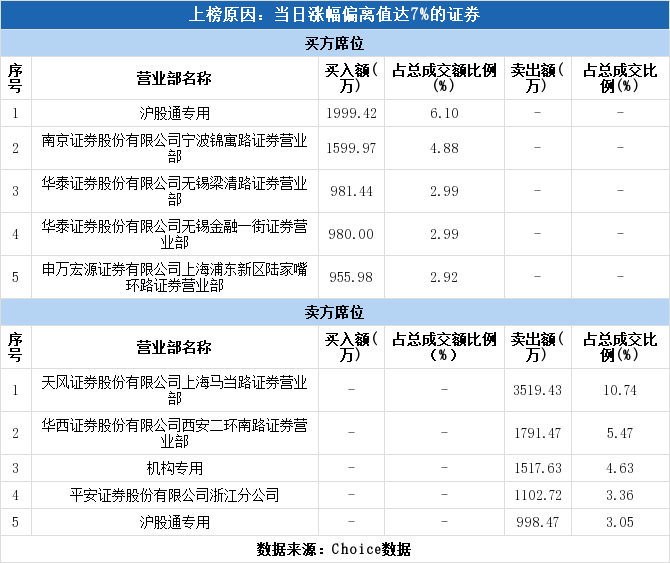Select the 买方席位 section header
Screen dimensions: 670x563
pos(335,43)
